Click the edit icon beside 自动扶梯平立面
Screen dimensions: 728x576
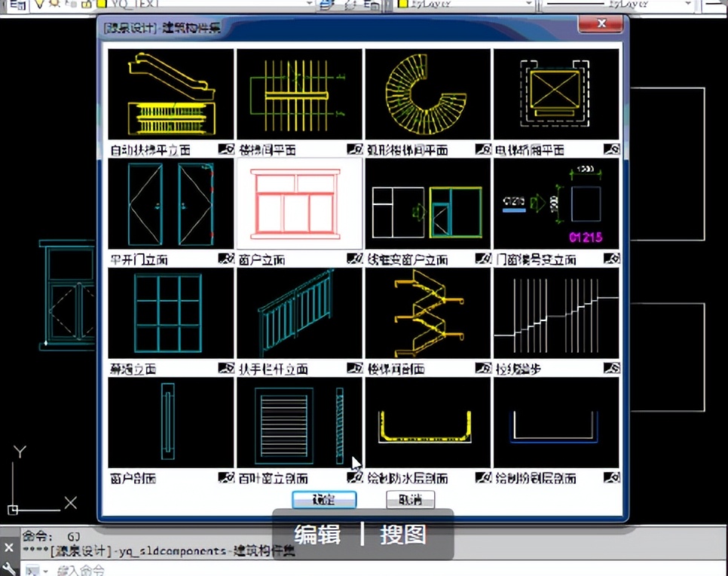tap(226, 149)
